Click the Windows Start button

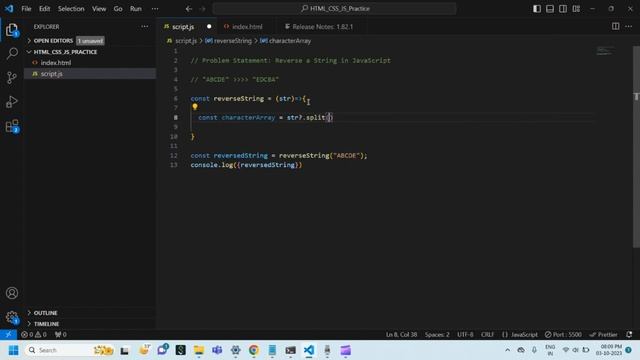pos(13,350)
